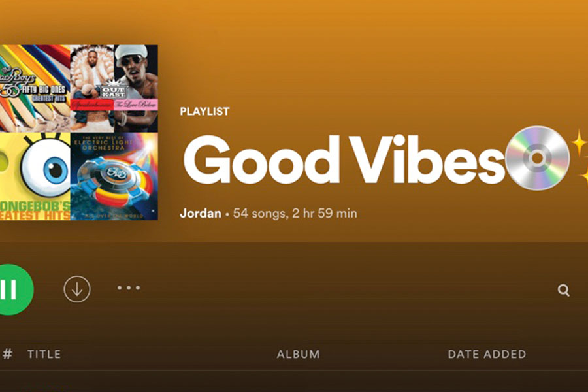Click the OutKast logo badge on cover
This screenshot has height=392, width=588.
(114, 90)
